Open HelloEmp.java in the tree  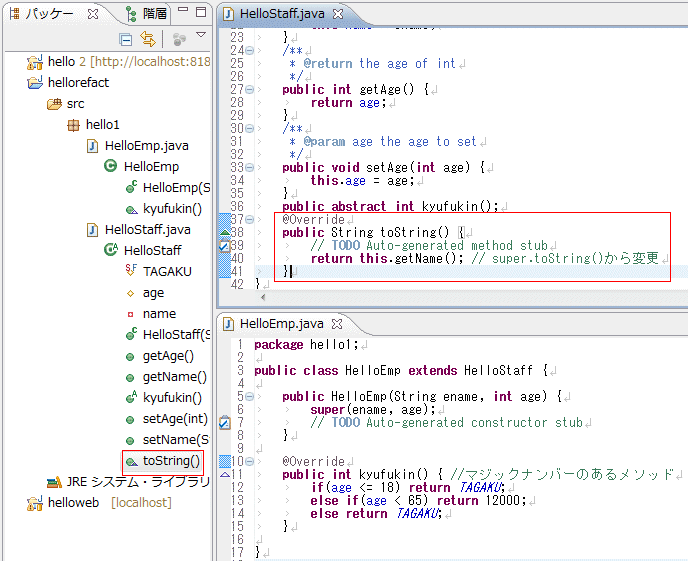coord(138,146)
